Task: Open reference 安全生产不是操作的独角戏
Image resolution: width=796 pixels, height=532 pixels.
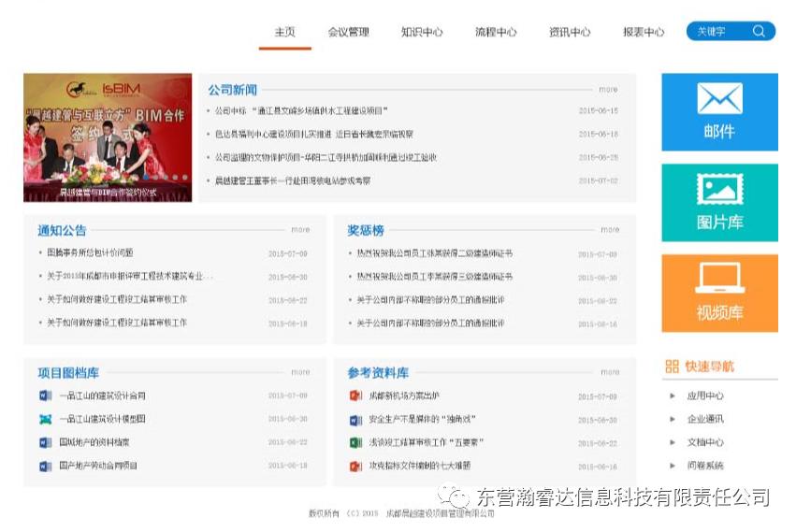Action: (423, 419)
